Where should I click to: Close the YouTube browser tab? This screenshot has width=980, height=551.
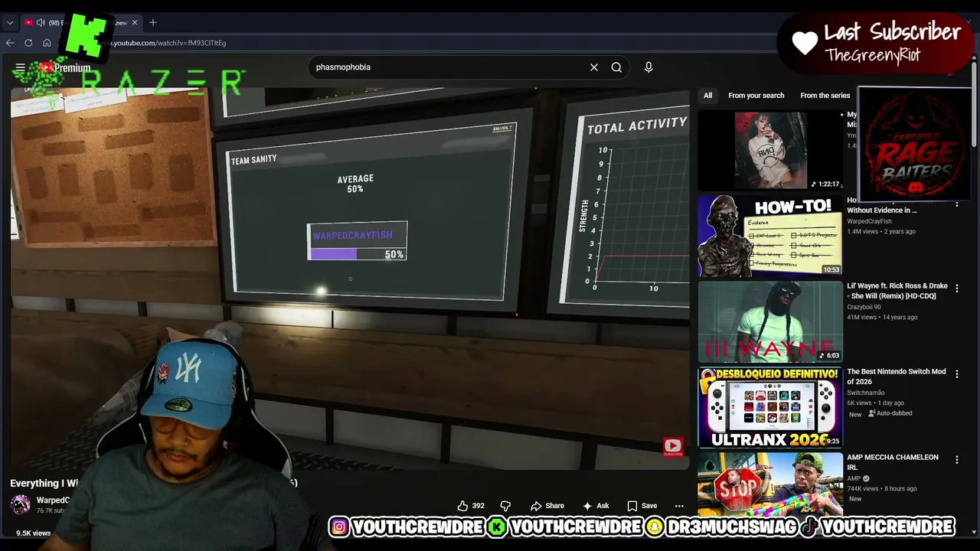(x=135, y=23)
